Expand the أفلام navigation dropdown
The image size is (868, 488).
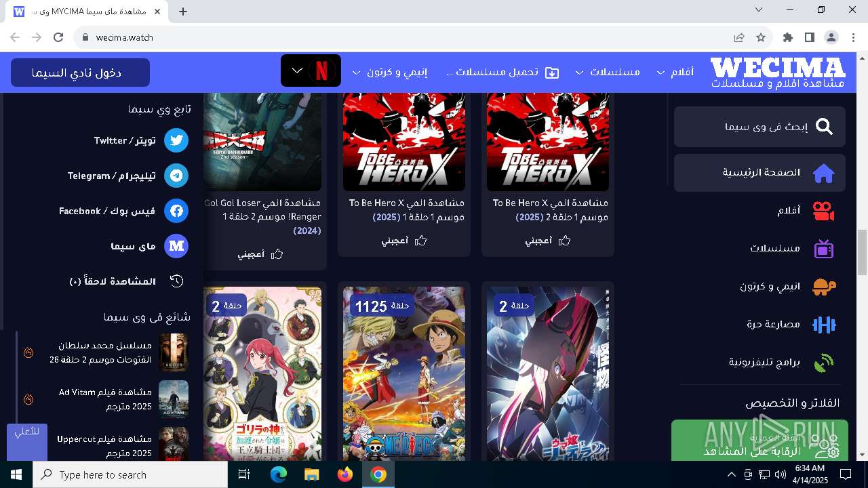(x=660, y=73)
